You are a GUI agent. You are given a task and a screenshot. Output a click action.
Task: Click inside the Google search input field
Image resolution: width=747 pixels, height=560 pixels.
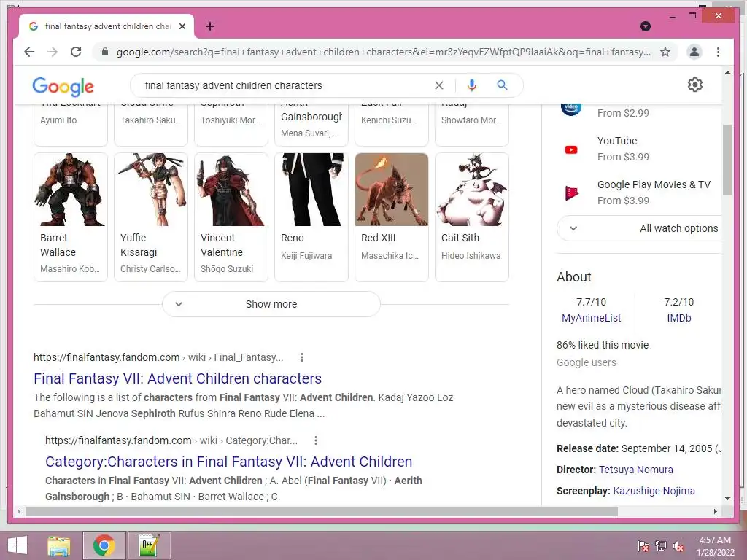pyautogui.click(x=286, y=85)
